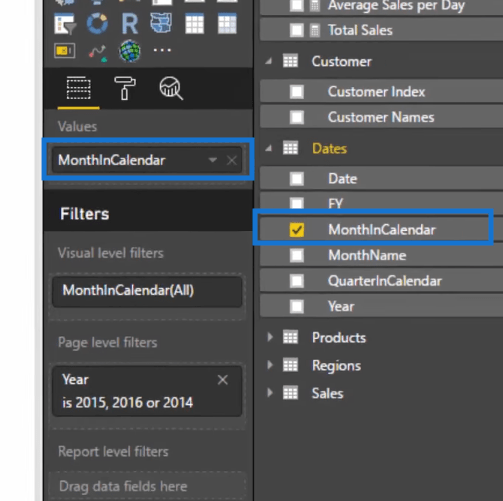The height and width of the screenshot is (501, 503).
Task: Open the MonthInCalendar(All) visual filter card
Action: pyautogui.click(x=147, y=290)
